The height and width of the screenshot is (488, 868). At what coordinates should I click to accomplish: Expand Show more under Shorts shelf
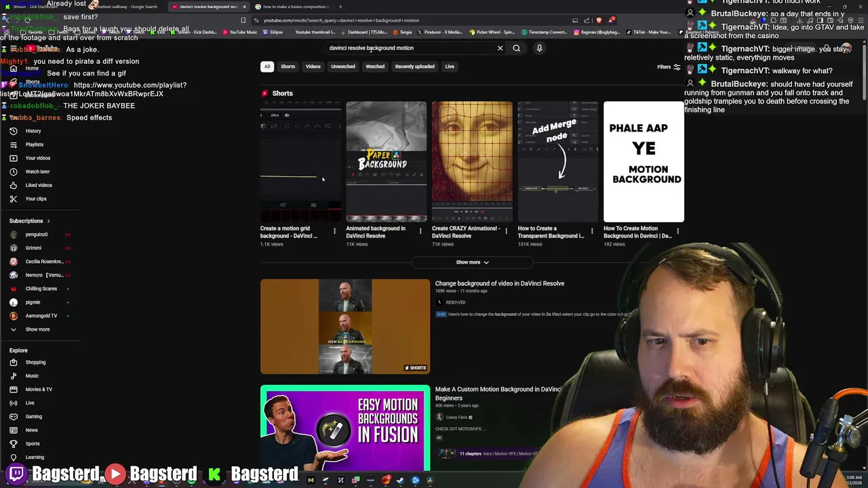[x=472, y=262]
